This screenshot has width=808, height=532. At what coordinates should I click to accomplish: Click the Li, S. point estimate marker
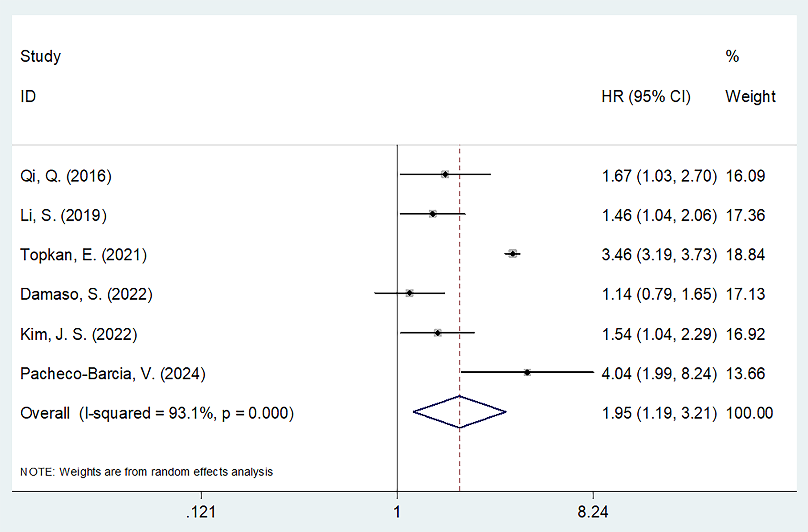point(432,214)
